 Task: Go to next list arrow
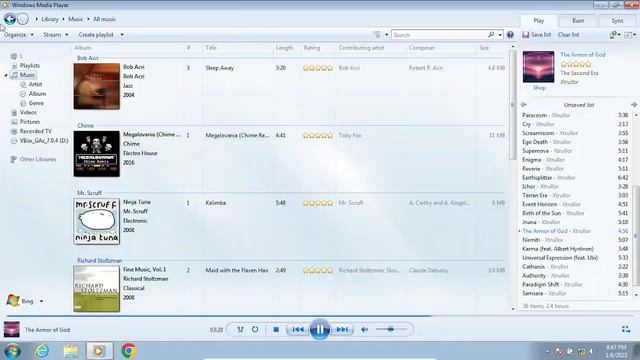634,105
